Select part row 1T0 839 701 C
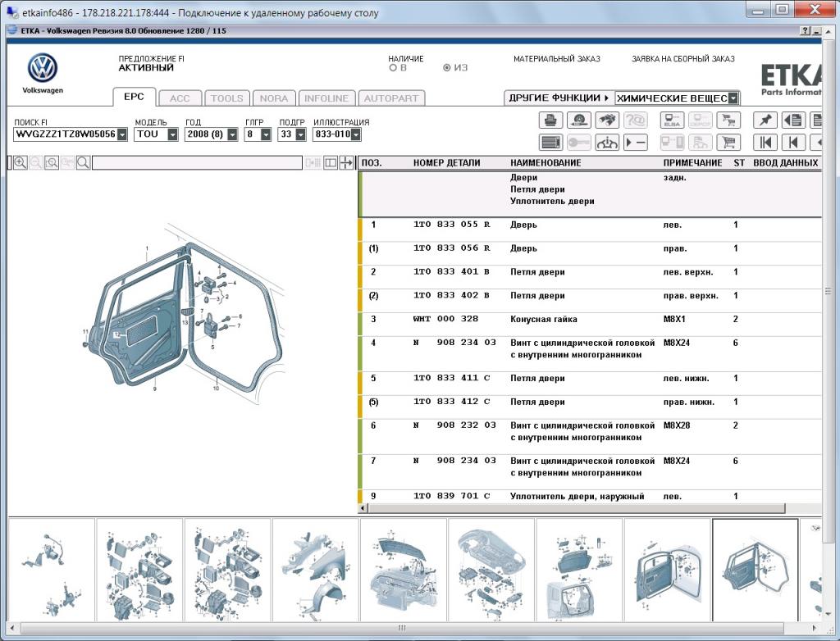Image resolution: width=840 pixels, height=641 pixels. click(589, 496)
